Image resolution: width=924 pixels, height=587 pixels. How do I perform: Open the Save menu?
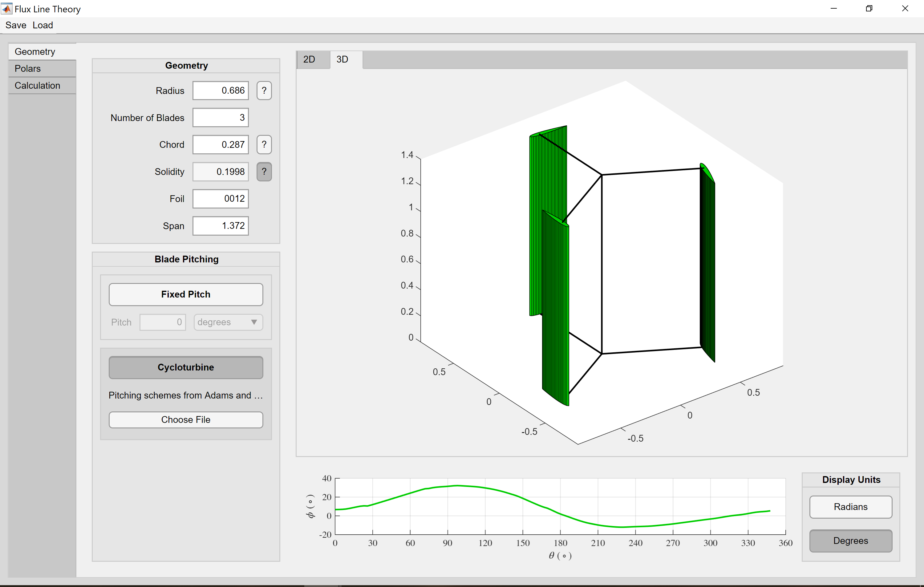[x=16, y=25]
